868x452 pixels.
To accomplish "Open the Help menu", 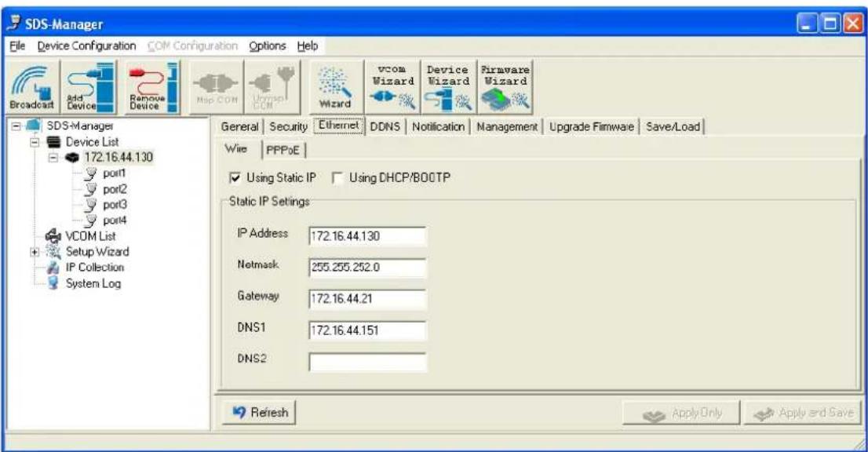I will tap(307, 46).
